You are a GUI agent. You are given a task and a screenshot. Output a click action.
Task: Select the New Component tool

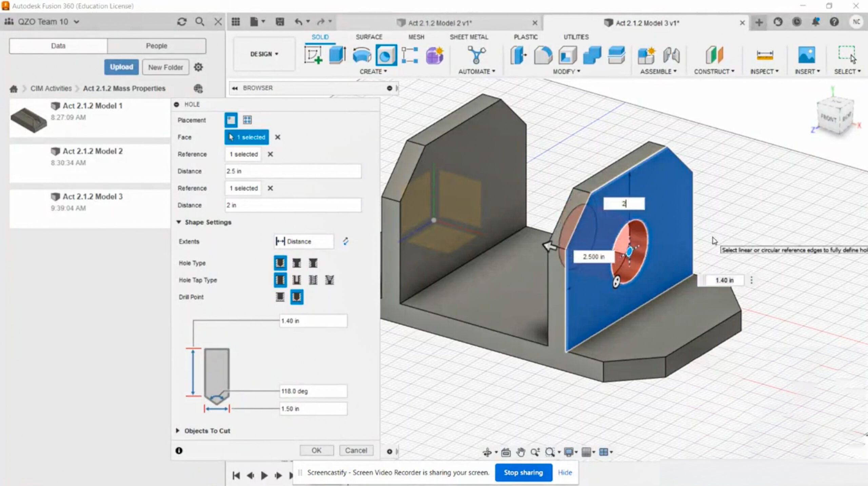click(646, 55)
